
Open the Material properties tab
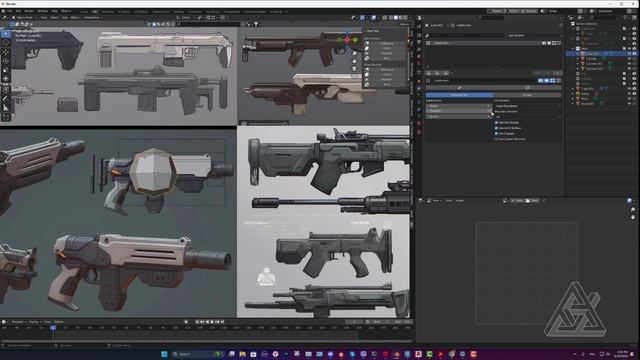pos(419,124)
